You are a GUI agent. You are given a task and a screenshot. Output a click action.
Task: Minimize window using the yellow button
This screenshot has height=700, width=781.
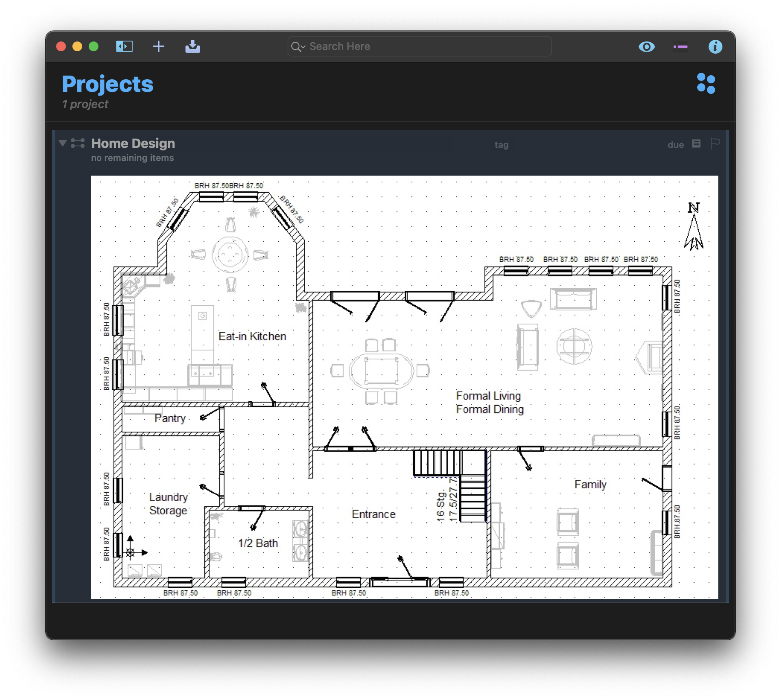click(77, 46)
